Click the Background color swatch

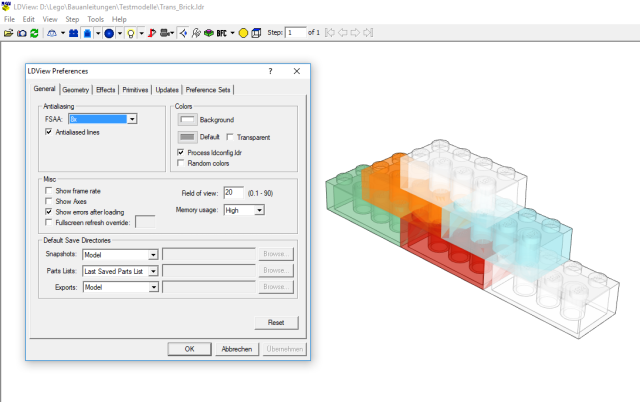(186, 120)
